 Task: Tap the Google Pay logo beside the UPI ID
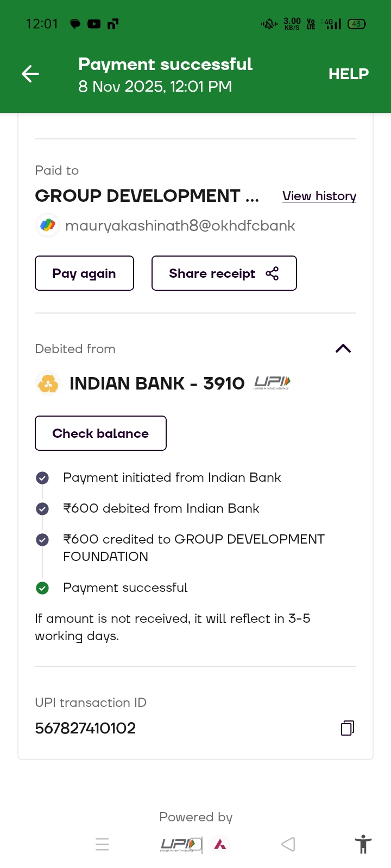click(48, 225)
